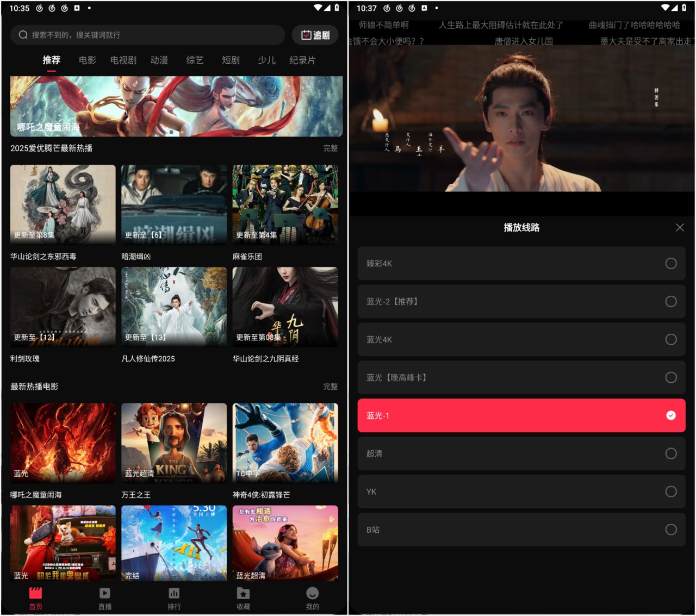Open 利剑玫瑰 poster
The image size is (696, 616).
[x=63, y=307]
